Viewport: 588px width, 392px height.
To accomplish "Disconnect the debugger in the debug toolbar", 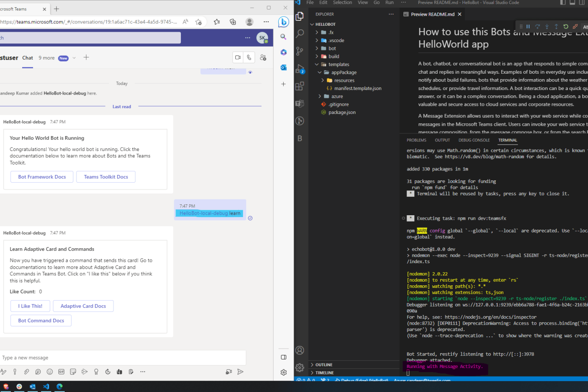I will (575, 27).
